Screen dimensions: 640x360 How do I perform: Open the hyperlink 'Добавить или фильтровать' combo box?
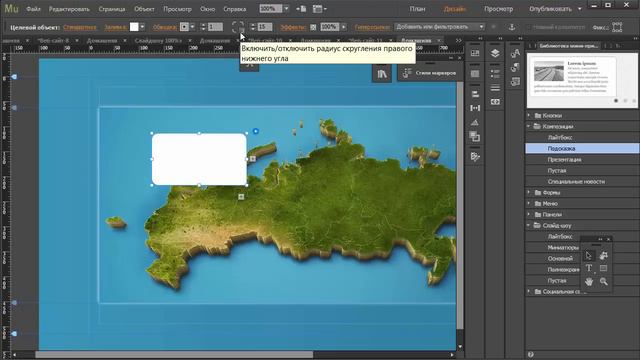pyautogui.click(x=440, y=27)
